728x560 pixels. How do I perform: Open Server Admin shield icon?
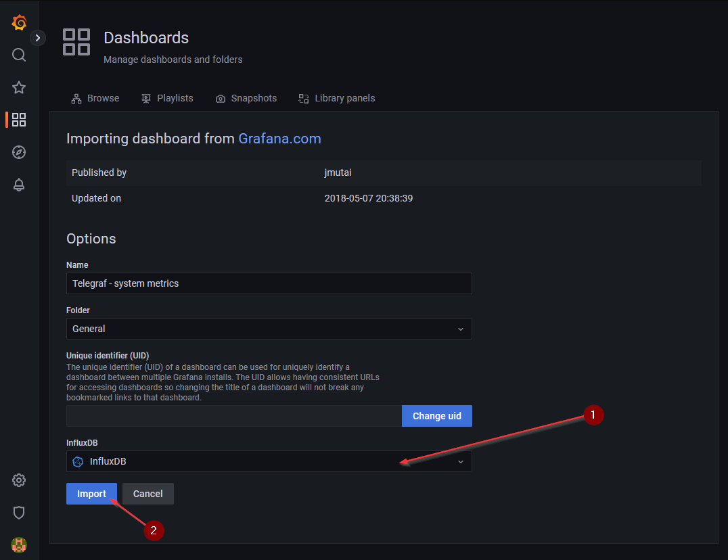19,513
